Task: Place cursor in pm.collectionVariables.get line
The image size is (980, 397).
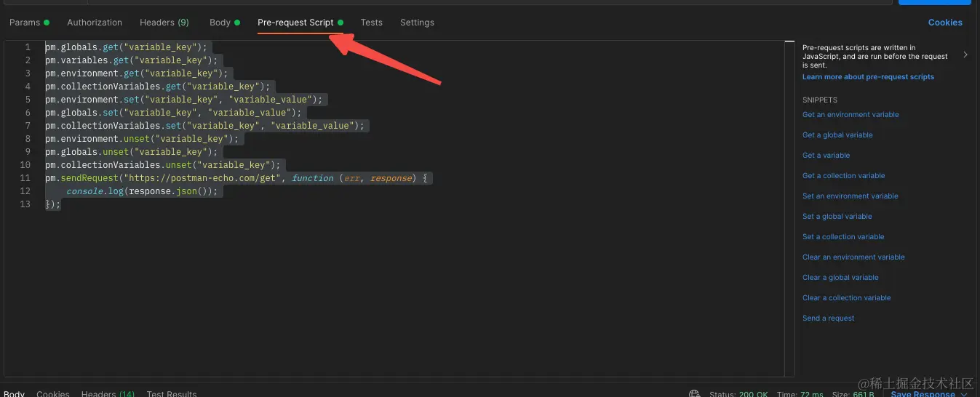Action: (158, 87)
